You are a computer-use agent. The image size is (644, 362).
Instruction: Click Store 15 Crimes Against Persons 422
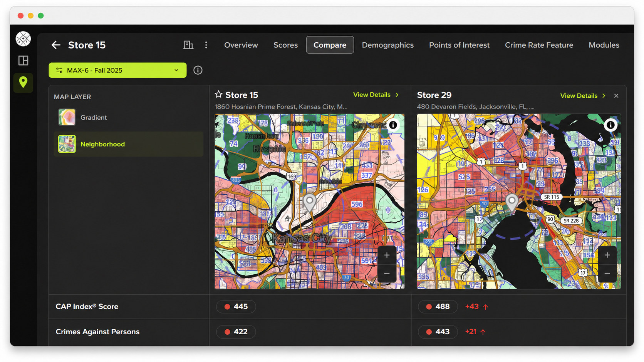(x=236, y=332)
